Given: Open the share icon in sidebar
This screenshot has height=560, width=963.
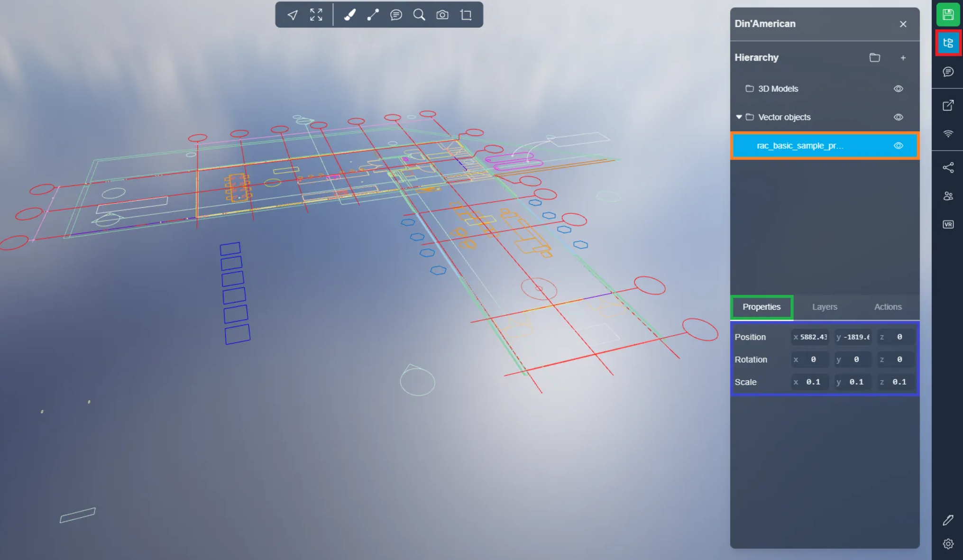Looking at the screenshot, I should (x=948, y=167).
